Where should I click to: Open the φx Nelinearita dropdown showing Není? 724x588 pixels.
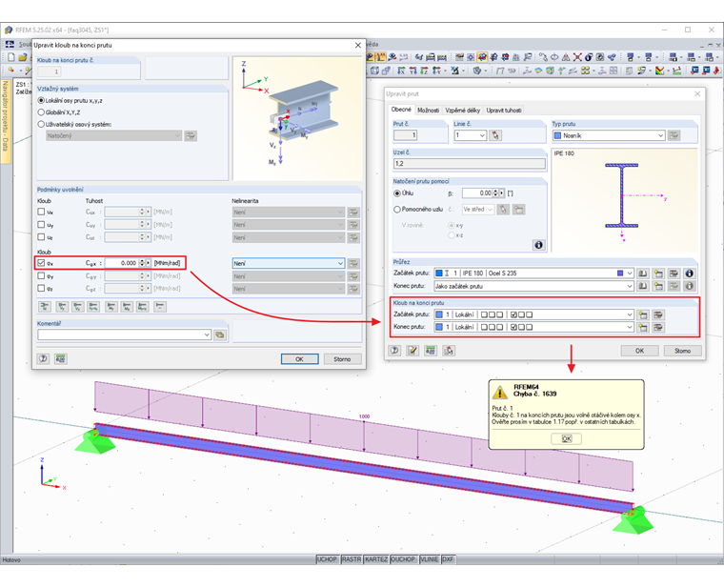click(288, 263)
